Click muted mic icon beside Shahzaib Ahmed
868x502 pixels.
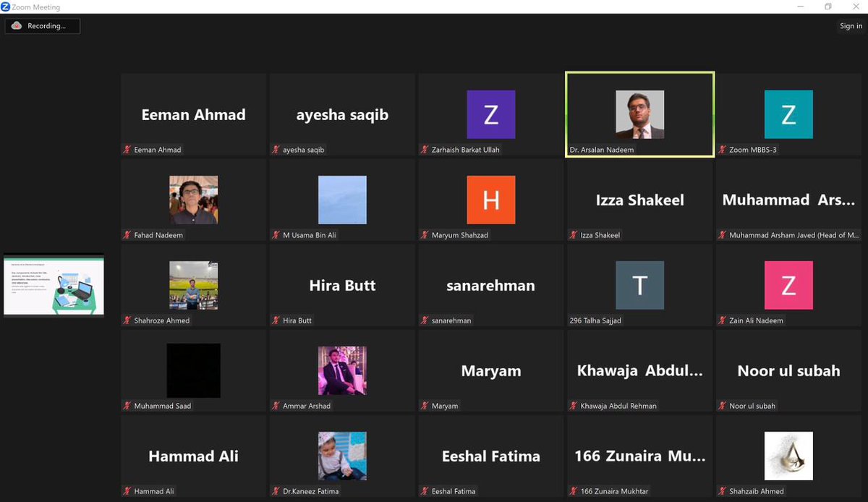[x=723, y=491]
